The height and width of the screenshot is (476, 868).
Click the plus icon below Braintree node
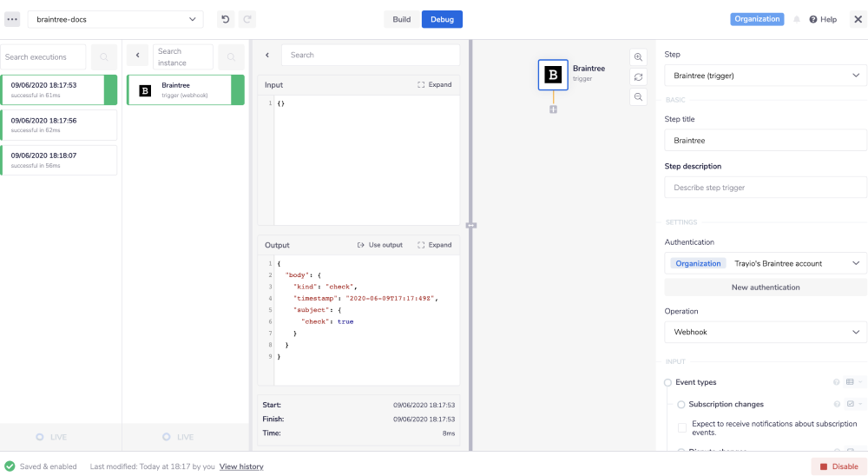[553, 109]
